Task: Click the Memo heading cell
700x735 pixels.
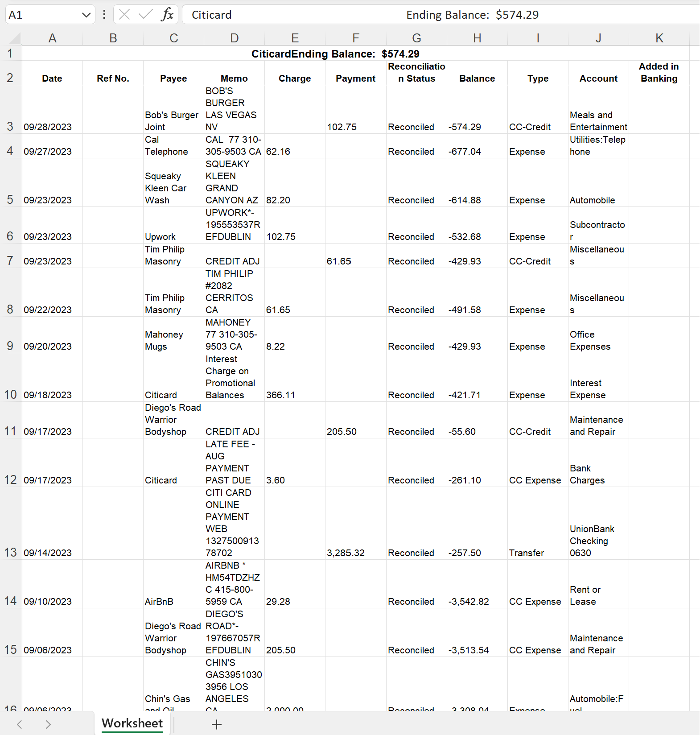Action: (235, 73)
